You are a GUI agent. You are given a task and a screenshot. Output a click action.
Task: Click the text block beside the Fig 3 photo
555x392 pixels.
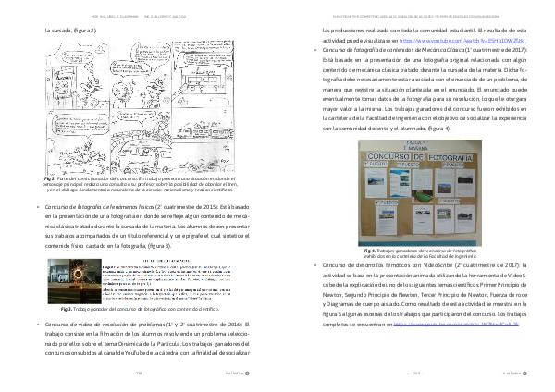pyautogui.click(x=166, y=280)
